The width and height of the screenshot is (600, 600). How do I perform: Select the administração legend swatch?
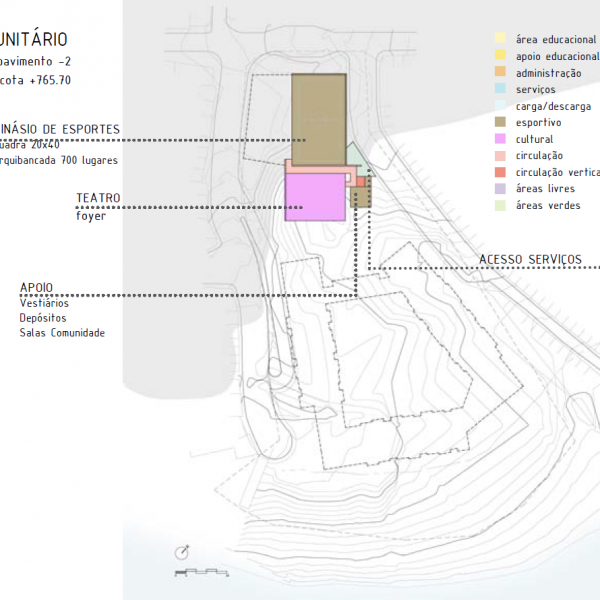pos(500,72)
